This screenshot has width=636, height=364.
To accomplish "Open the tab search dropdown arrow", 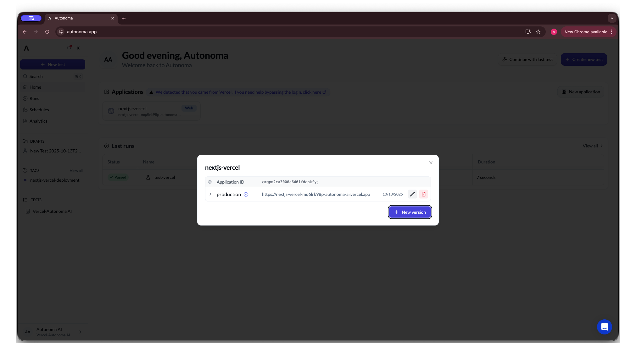I will (x=612, y=18).
